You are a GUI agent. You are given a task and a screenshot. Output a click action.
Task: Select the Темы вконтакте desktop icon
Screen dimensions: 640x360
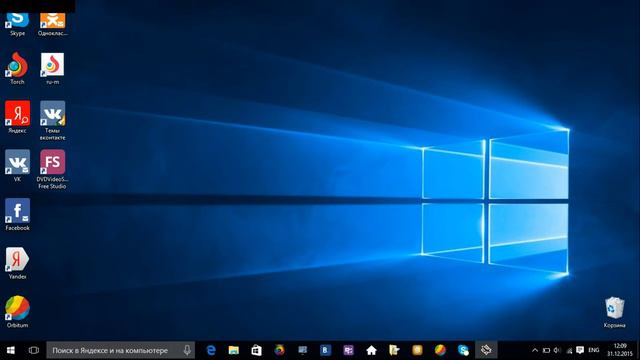[x=52, y=120]
